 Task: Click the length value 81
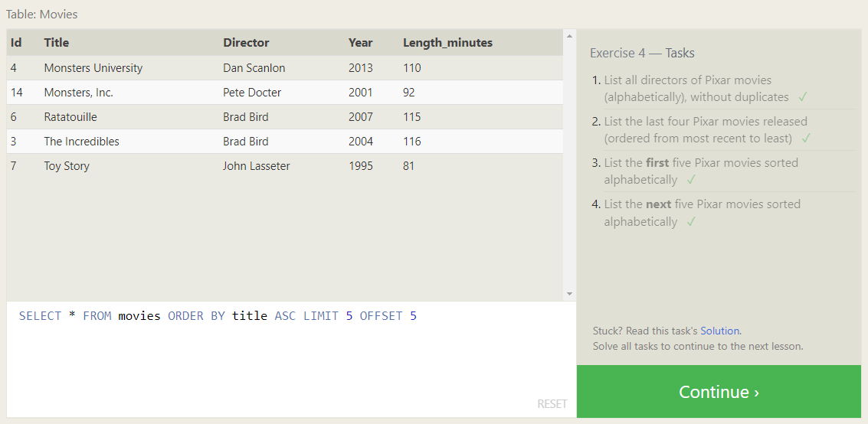[x=408, y=166]
